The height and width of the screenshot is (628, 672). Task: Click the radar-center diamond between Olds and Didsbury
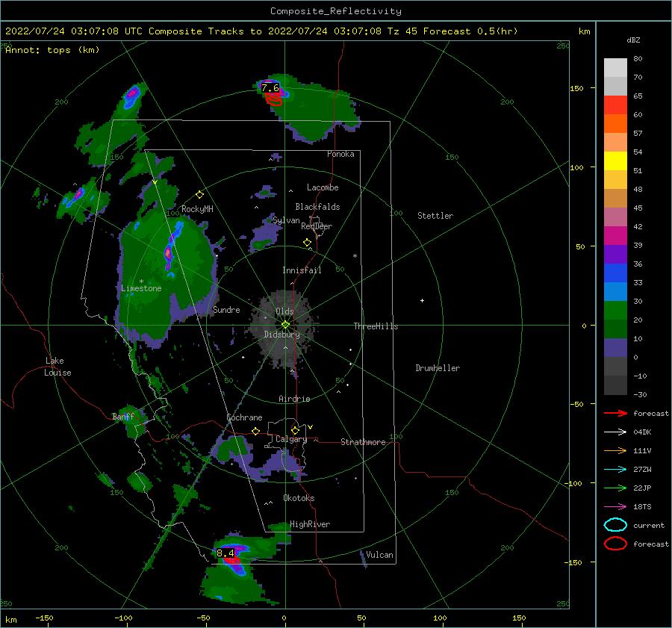[285, 325]
